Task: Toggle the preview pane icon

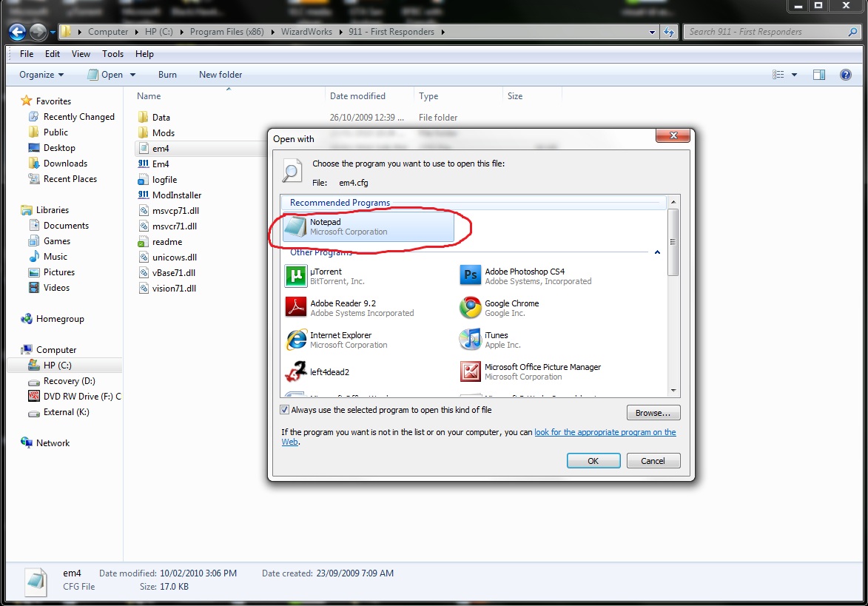Action: (818, 75)
